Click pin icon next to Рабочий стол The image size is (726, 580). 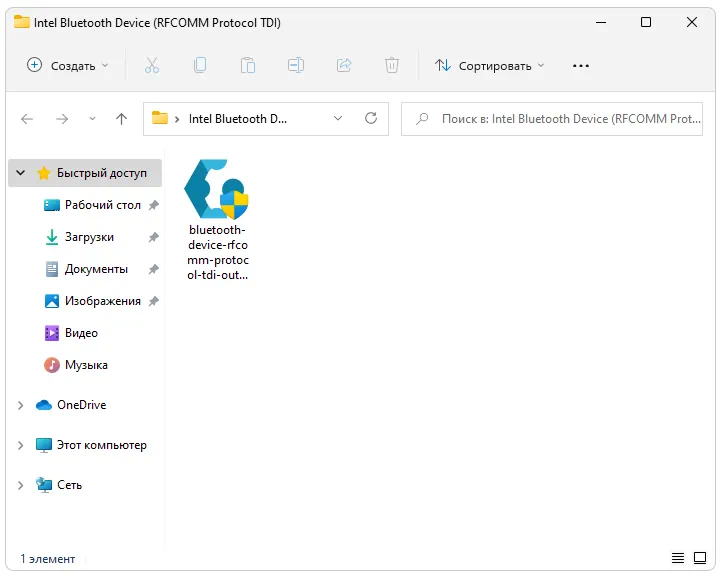coord(154,205)
